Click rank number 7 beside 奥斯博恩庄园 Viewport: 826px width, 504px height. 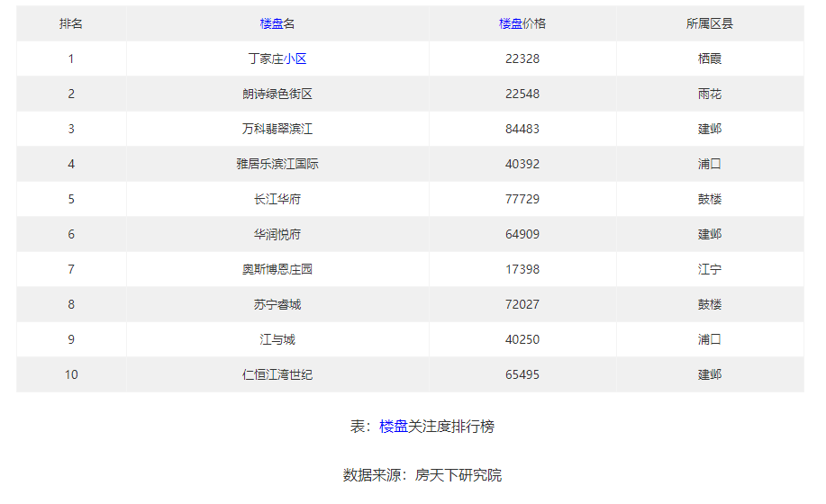71,269
